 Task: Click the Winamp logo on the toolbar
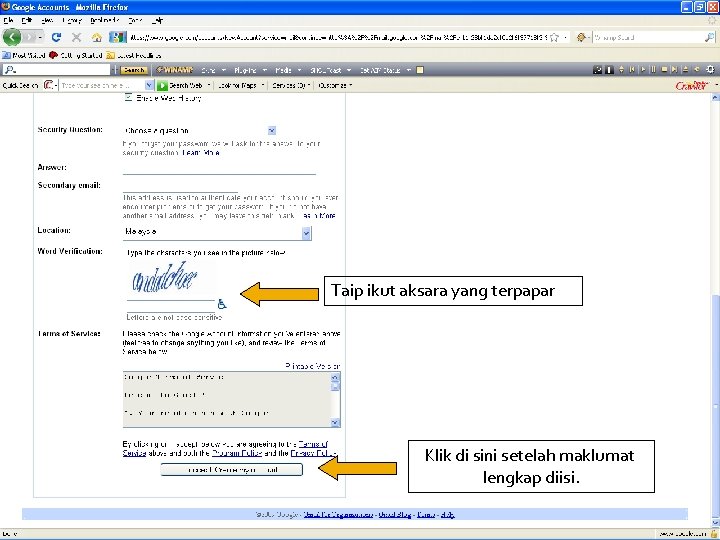click(174, 70)
